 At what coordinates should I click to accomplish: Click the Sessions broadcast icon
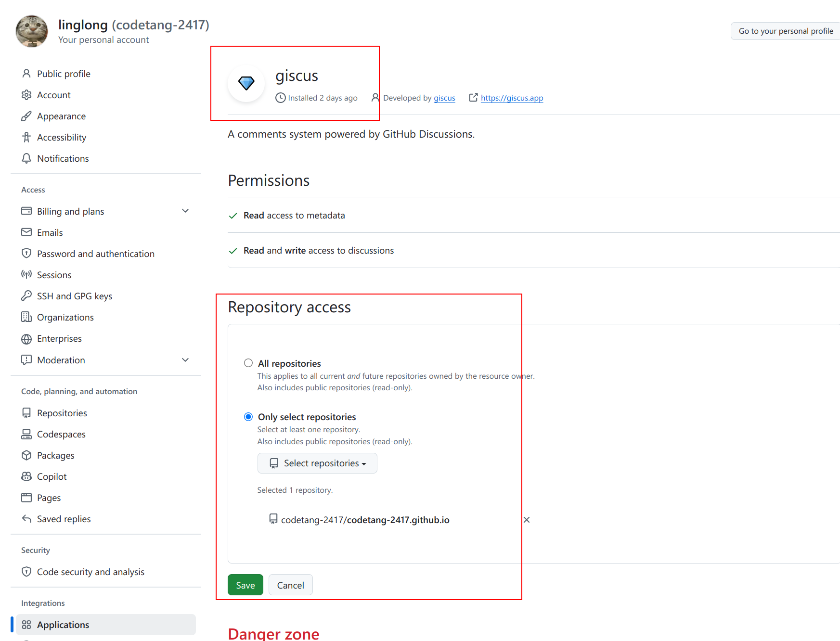click(x=26, y=275)
